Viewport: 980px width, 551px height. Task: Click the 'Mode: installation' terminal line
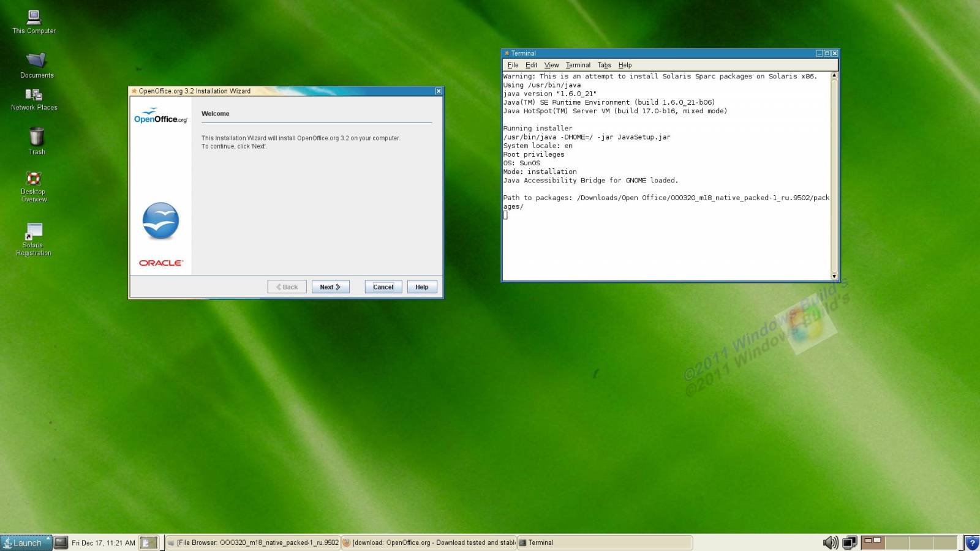[x=540, y=172]
